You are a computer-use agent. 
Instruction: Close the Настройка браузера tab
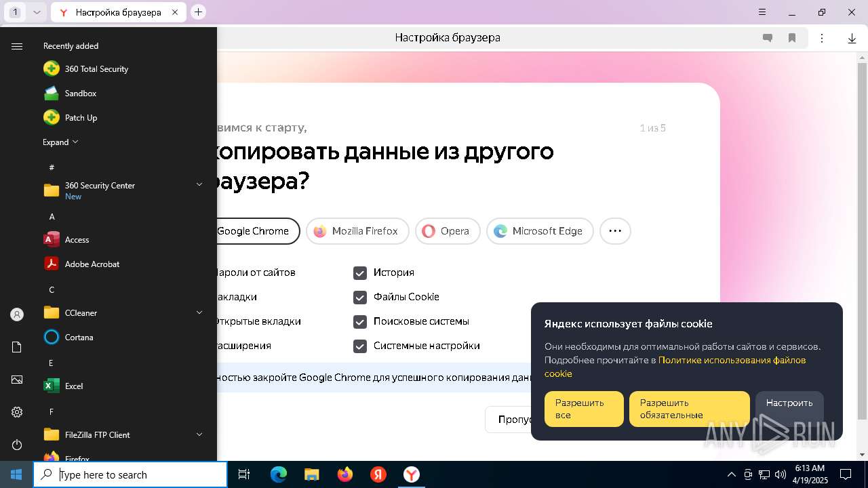[175, 12]
